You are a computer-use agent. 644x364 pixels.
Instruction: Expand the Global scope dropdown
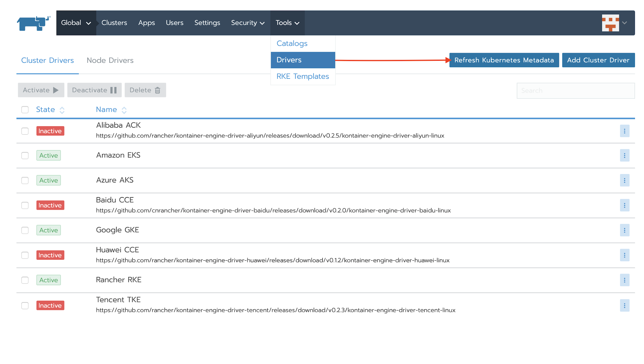point(76,23)
